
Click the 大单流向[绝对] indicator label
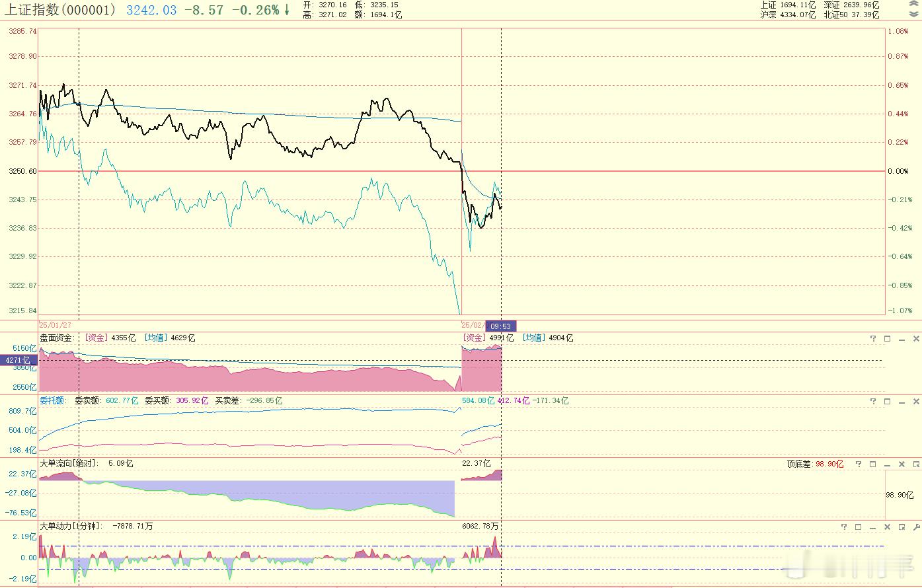[69, 463]
